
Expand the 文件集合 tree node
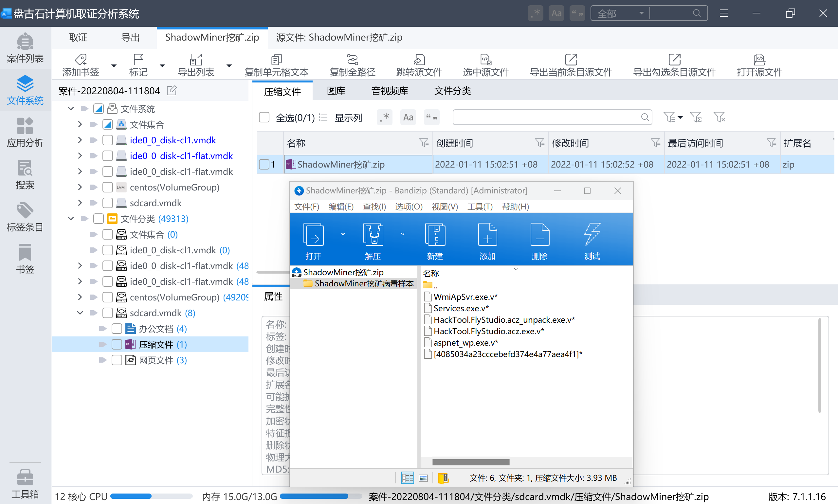[80, 124]
